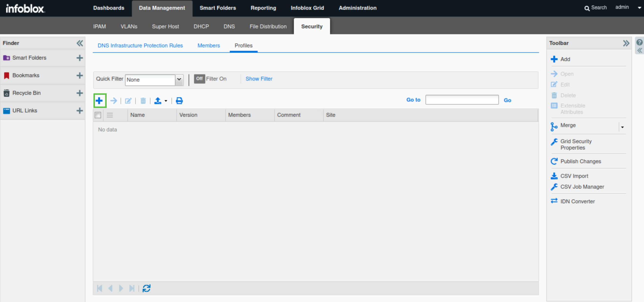Click the export upload icon
The image size is (644, 302).
coord(158,101)
